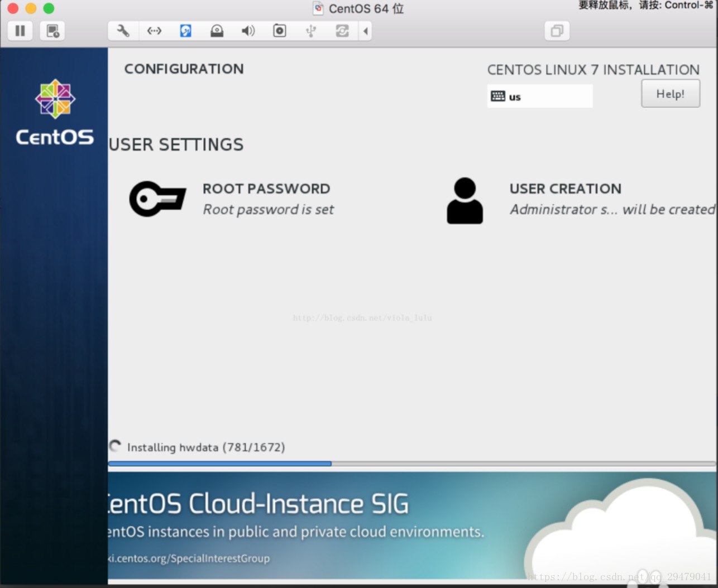Click the CentOS 64 window title
Image resolution: width=718 pixels, height=588 pixels.
tap(366, 8)
